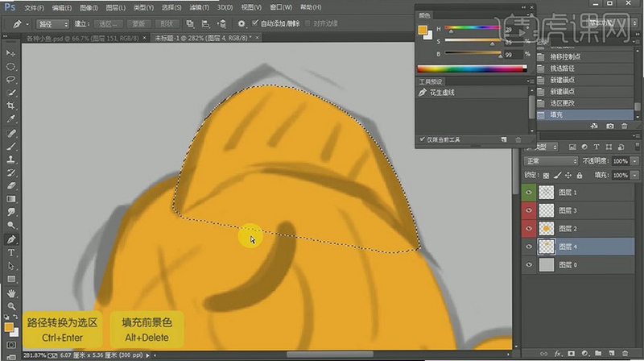This screenshot has width=644, height=361.
Task: Select the Zoom tool
Action: (x=10, y=306)
